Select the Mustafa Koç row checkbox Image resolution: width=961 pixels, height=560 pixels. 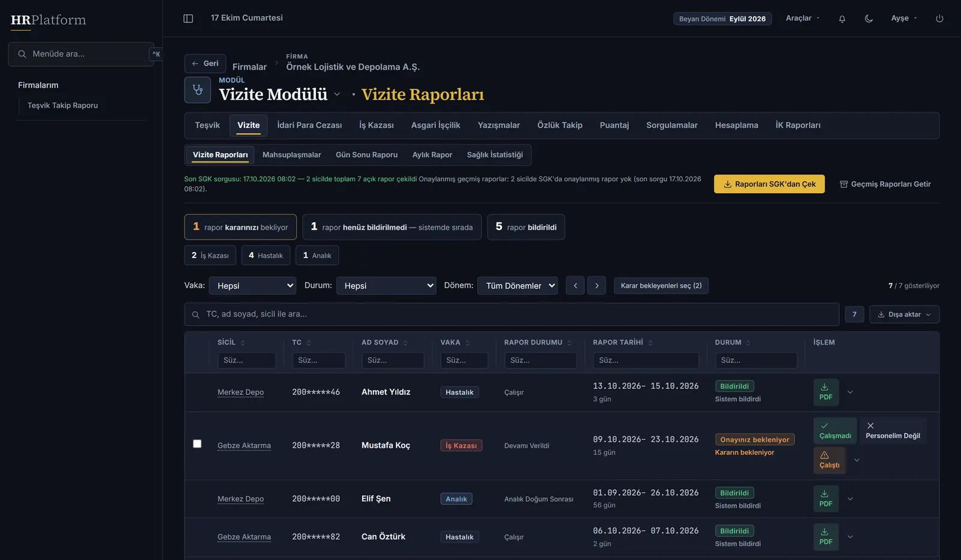point(197,444)
